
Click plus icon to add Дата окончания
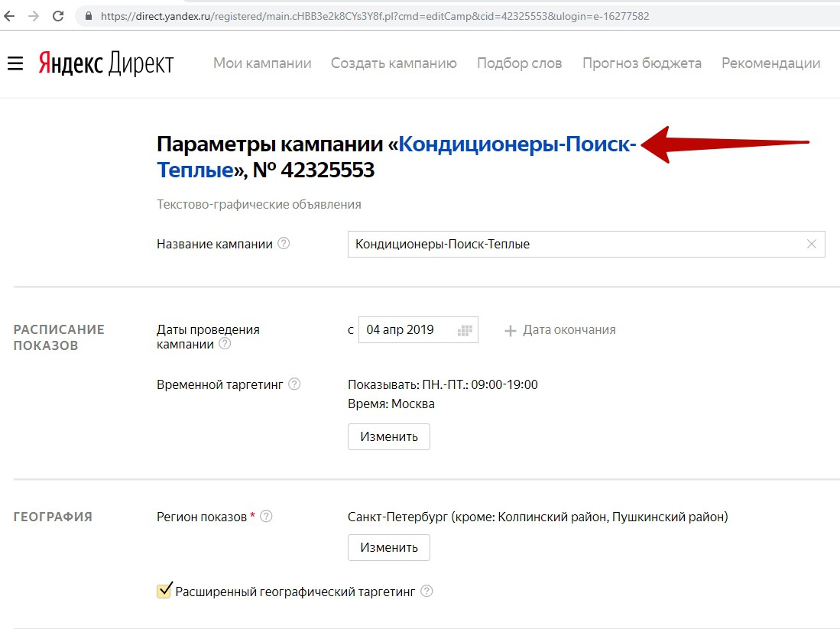tap(511, 331)
